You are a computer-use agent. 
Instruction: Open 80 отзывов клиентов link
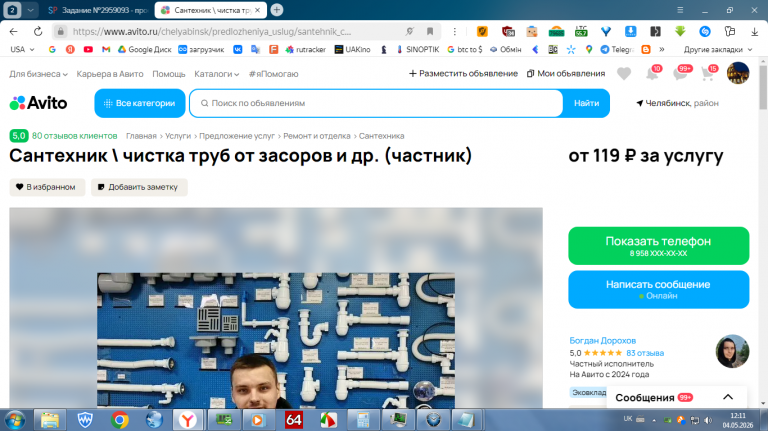(74, 136)
